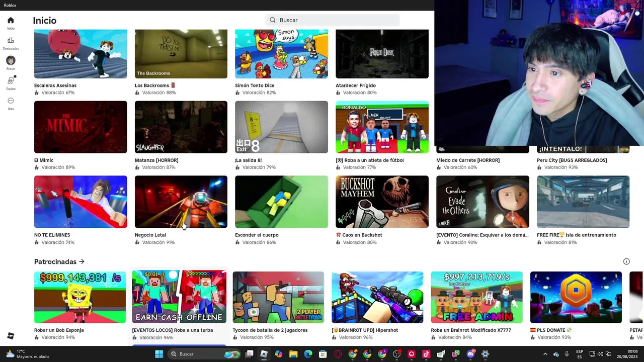Open Opera browser from the taskbar
The width and height of the screenshot is (644, 362).
click(x=338, y=354)
